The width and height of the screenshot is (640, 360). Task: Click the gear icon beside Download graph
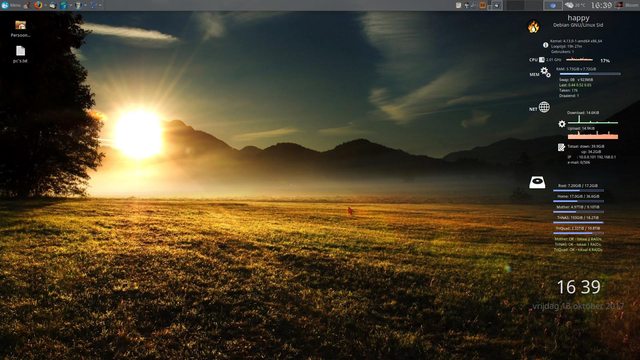[x=562, y=124]
